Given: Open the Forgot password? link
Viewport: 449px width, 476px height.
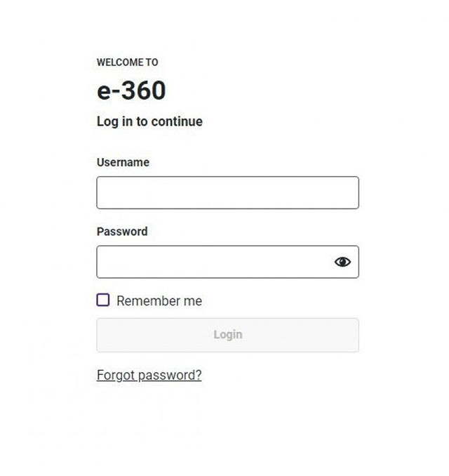Looking at the screenshot, I should (149, 375).
